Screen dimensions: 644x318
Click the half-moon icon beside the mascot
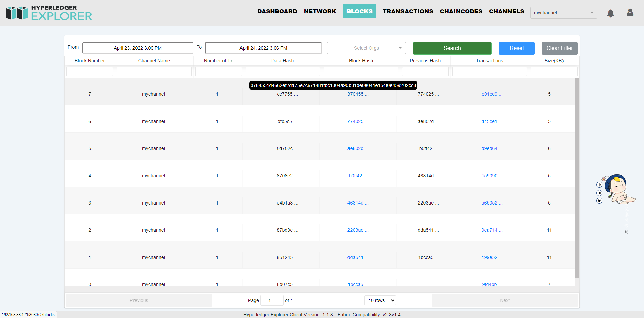599,193
